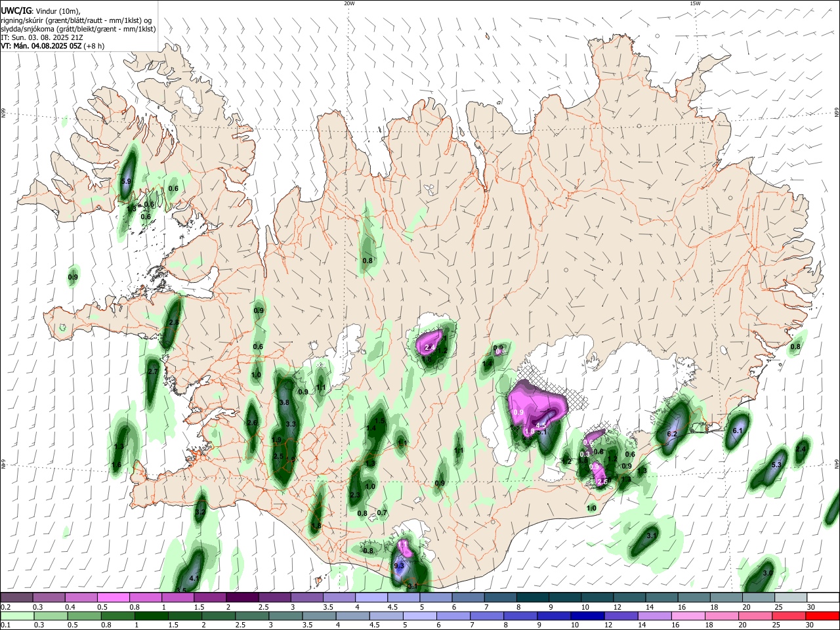840x630 pixels.
Task: Click the dark purple snow swatch between 2 and 2.5
Action: [241, 598]
